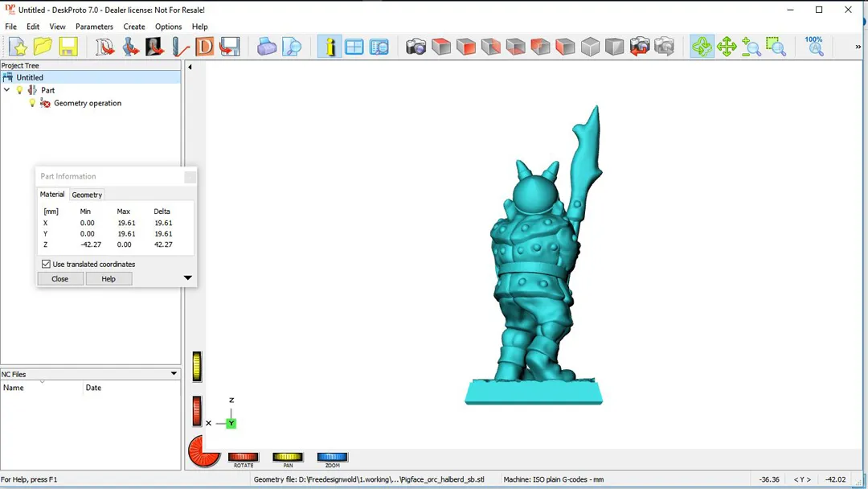Click the Zoom window selection tool
The height and width of the screenshot is (489, 868).
click(x=776, y=47)
